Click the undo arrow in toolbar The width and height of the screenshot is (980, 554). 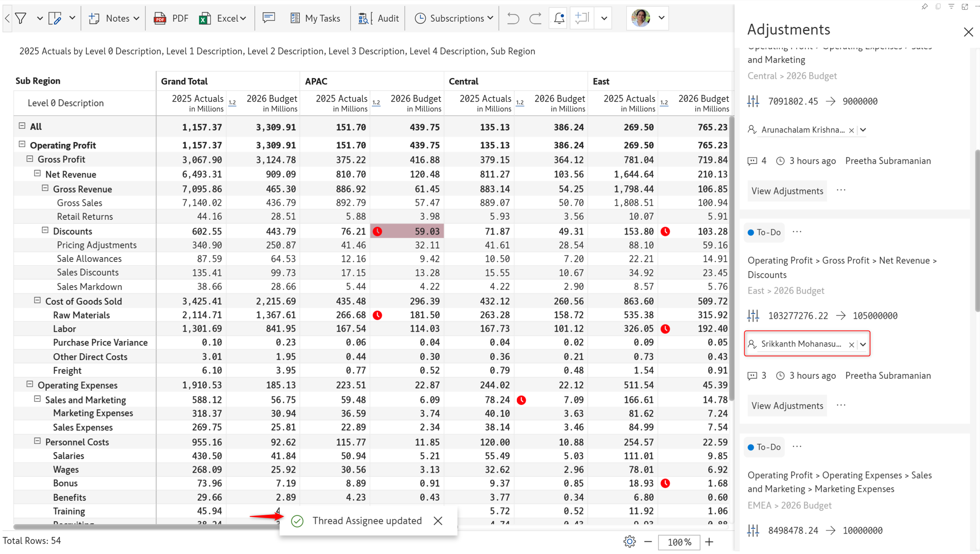tap(513, 18)
